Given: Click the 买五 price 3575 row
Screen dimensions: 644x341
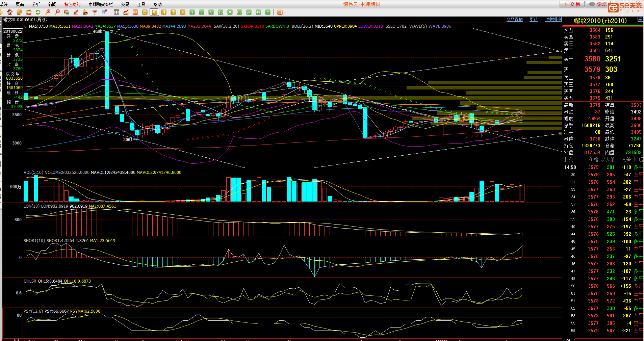Looking at the screenshot, I should pyautogui.click(x=603, y=98).
